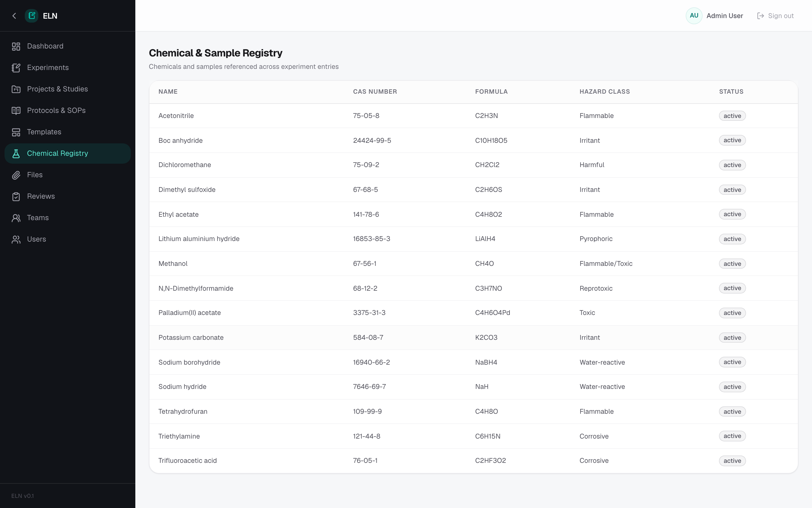
Task: Click CAS number 24424-99-5
Action: pos(372,141)
